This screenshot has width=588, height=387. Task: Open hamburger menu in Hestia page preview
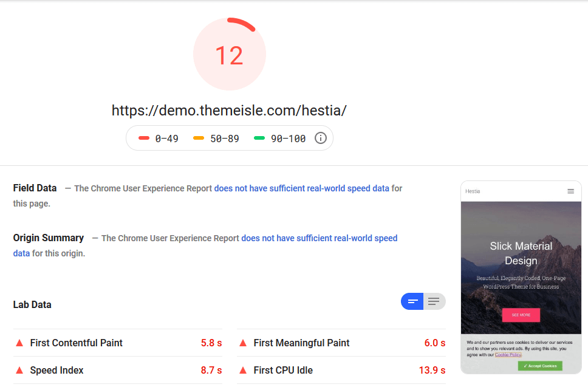point(571,191)
